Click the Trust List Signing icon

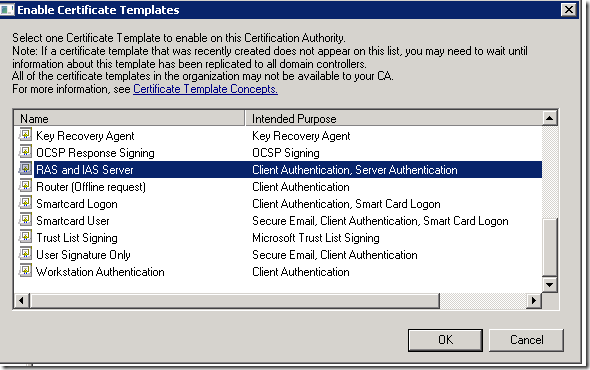point(25,237)
